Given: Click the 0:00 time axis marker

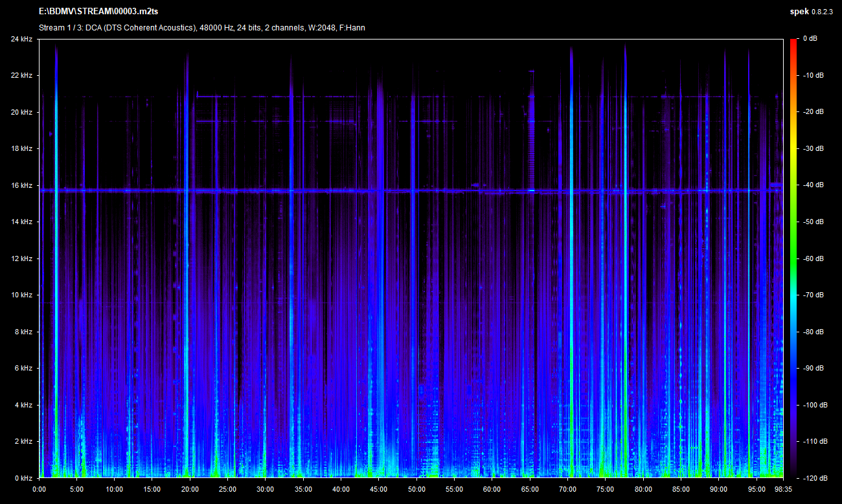Looking at the screenshot, I should (x=39, y=489).
